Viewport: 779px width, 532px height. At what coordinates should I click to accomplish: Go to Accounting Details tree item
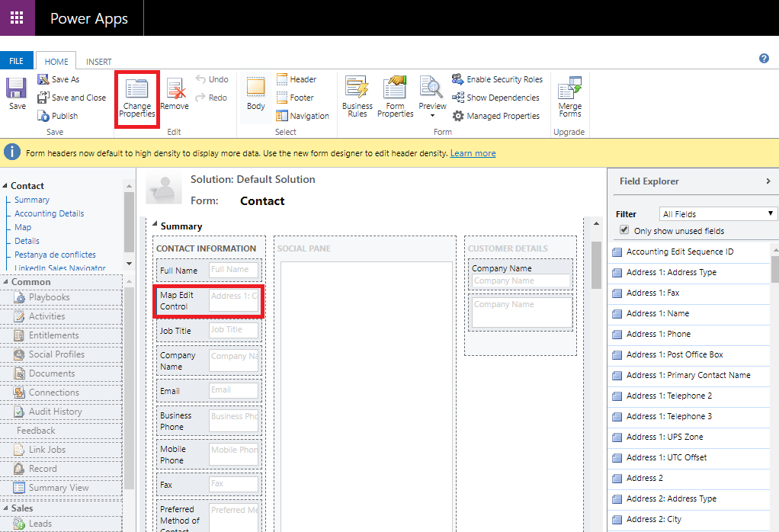(50, 213)
